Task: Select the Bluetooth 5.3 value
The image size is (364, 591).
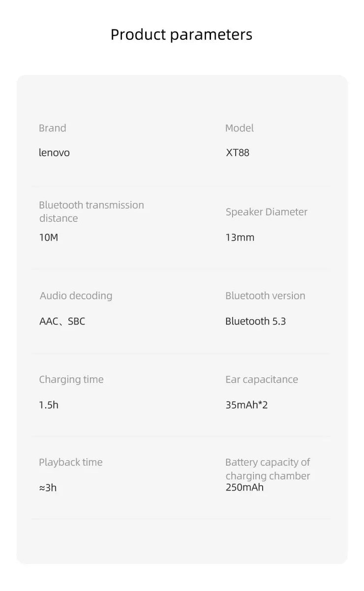Action: 255,321
